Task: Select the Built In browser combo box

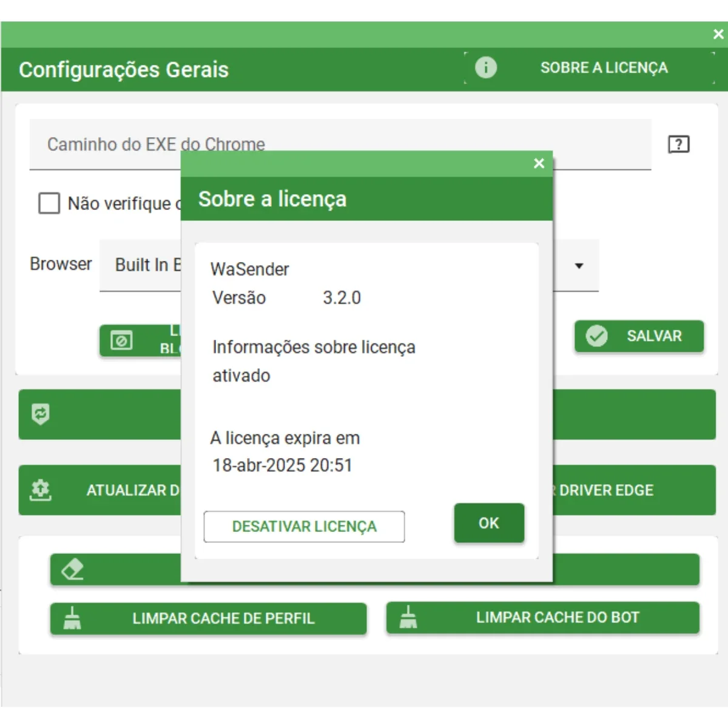Action: pos(349,266)
